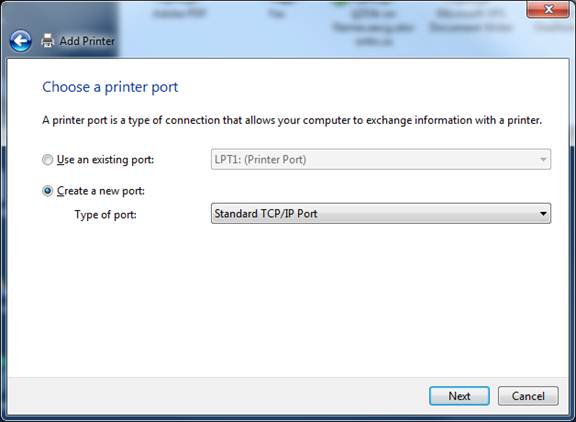The image size is (576, 422).
Task: Click the printer icon beside Add Printer
Action: (48, 41)
